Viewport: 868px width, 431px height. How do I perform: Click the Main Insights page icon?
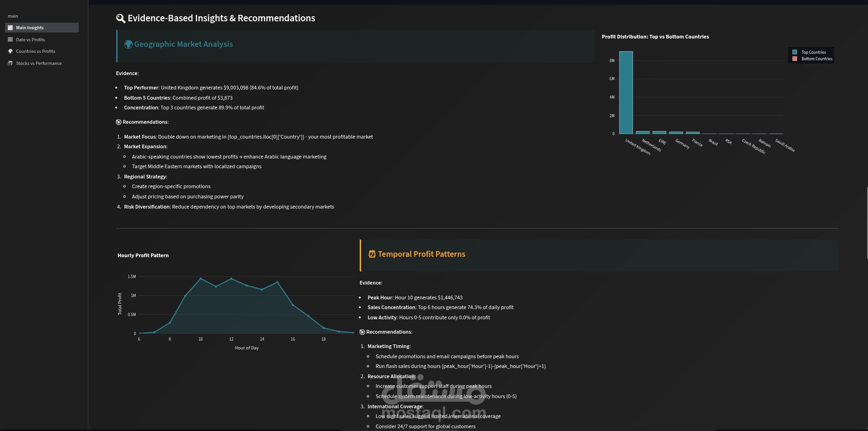point(10,28)
